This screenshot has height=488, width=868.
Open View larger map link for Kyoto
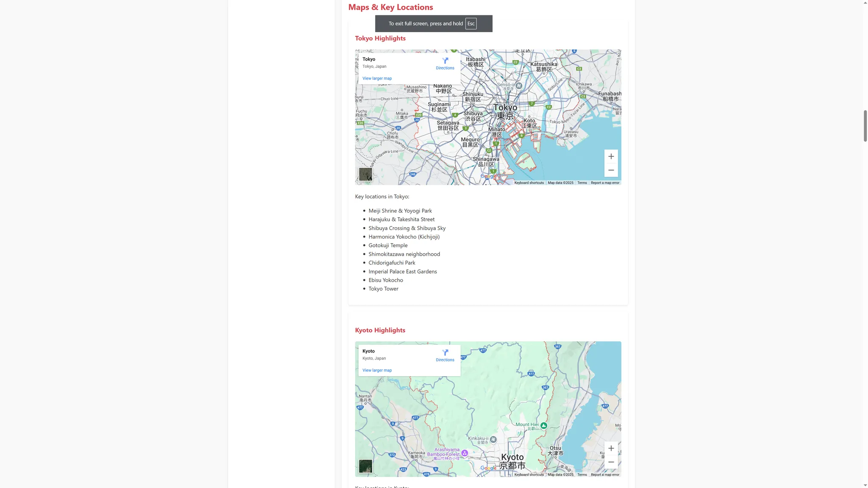377,370
